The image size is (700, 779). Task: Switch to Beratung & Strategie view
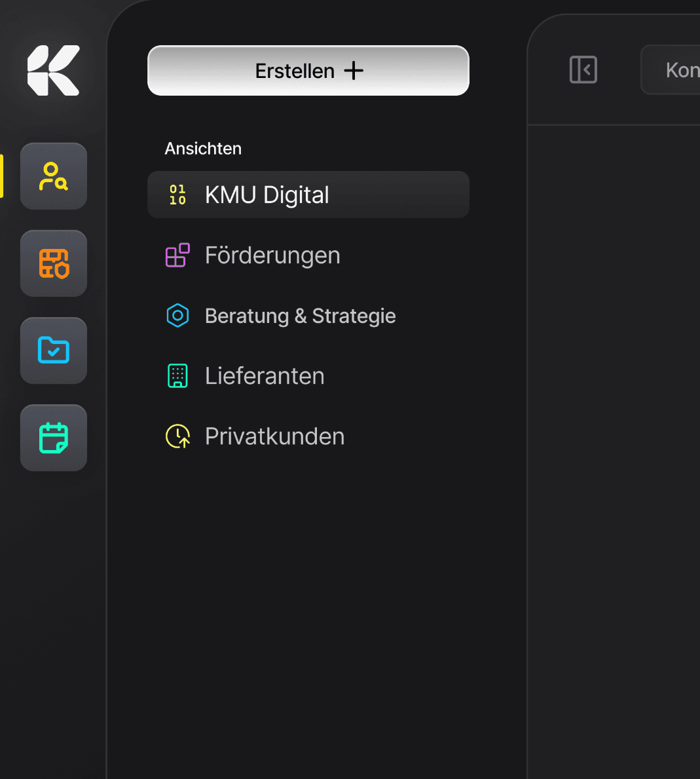pos(300,316)
